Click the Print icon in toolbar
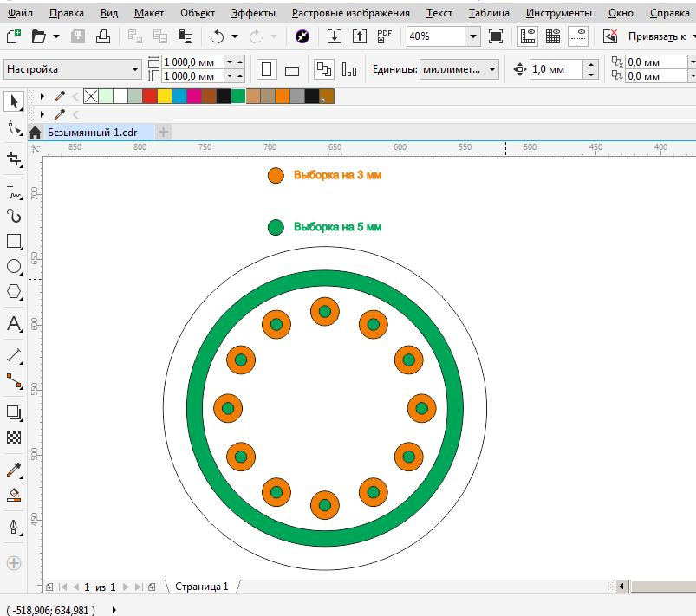Screen dimensions: 696x616 [x=103, y=36]
